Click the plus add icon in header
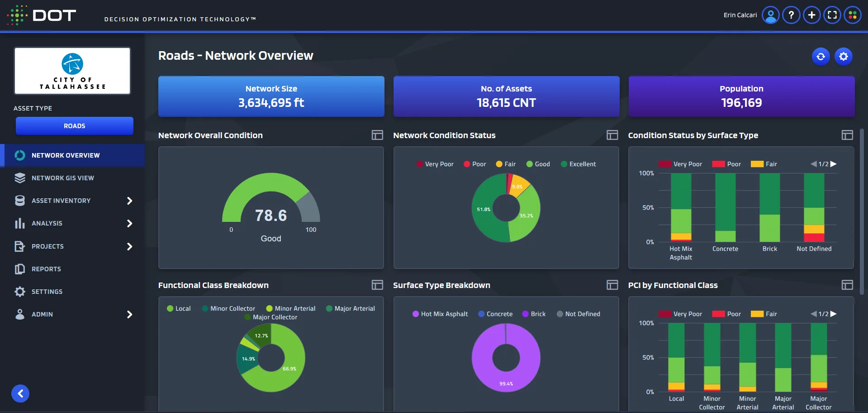The image size is (868, 413). tap(811, 15)
